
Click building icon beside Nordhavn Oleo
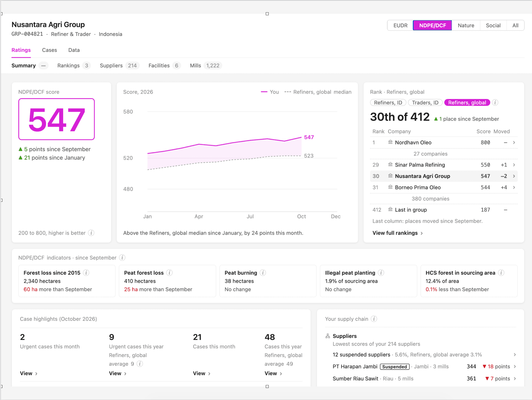coord(390,142)
